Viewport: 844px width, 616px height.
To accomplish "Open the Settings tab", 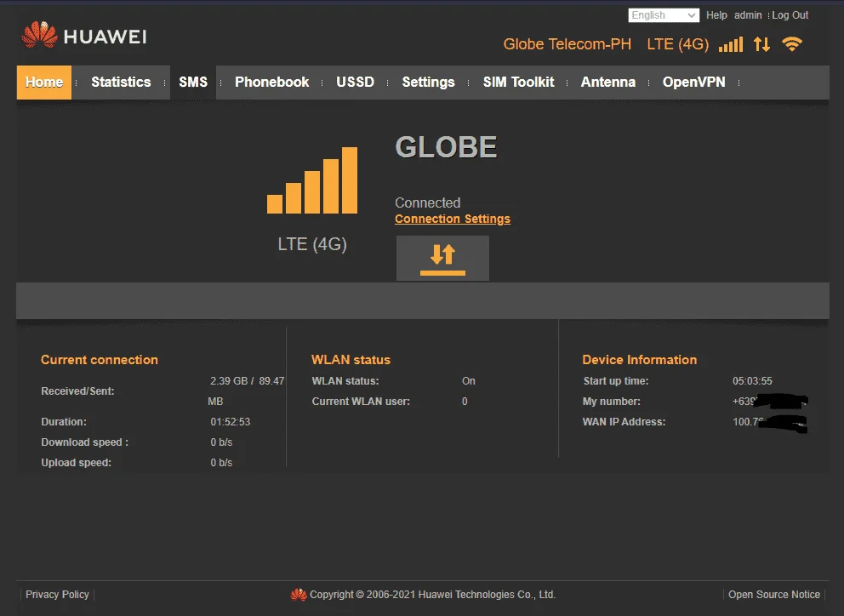I will pos(429,83).
